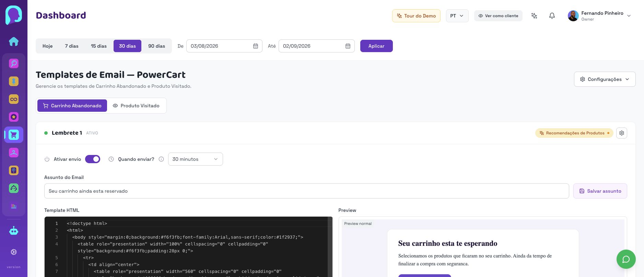Select the 30 dias range tab

tap(127, 46)
